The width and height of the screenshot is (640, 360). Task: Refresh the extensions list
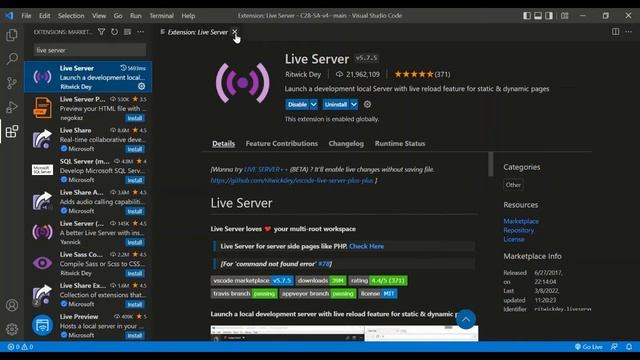[114, 32]
